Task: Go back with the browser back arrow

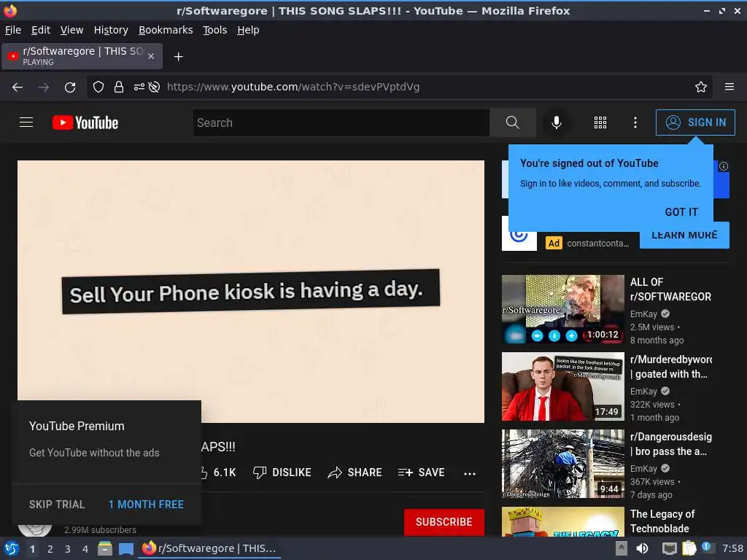Action: click(18, 87)
